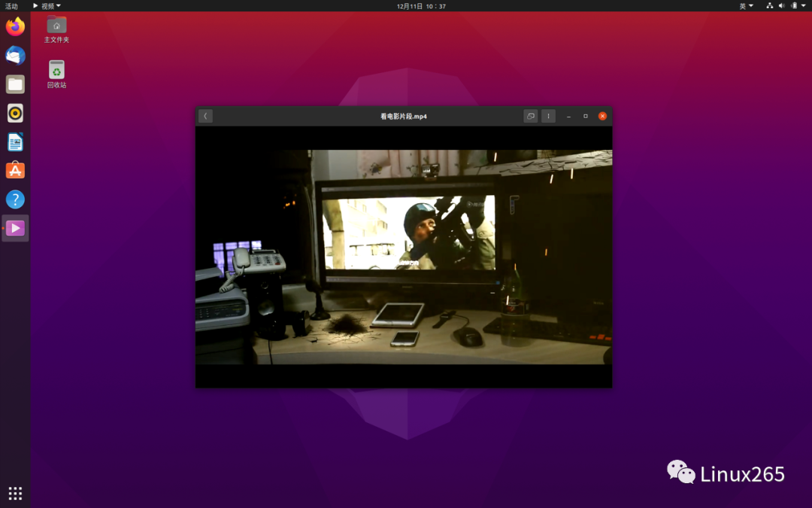Image resolution: width=812 pixels, height=508 pixels.
Task: Click the volume icon in top bar
Action: (x=781, y=6)
